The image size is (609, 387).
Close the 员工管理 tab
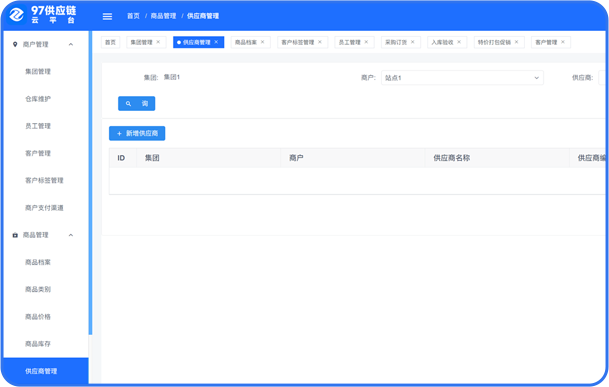[366, 42]
